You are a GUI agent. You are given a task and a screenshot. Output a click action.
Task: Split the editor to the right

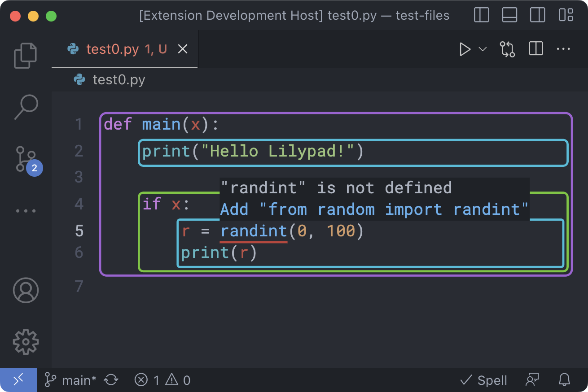click(535, 49)
